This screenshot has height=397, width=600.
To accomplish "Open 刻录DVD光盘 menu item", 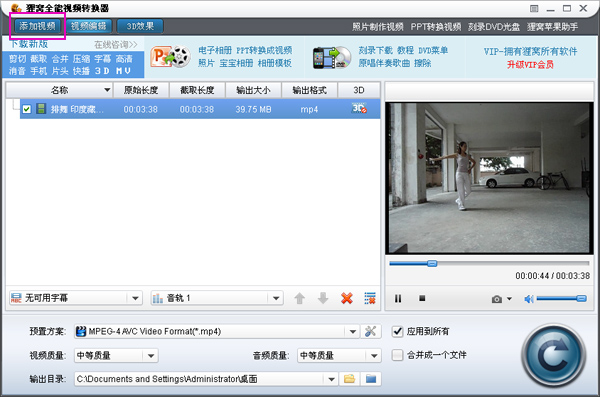I will click(494, 27).
